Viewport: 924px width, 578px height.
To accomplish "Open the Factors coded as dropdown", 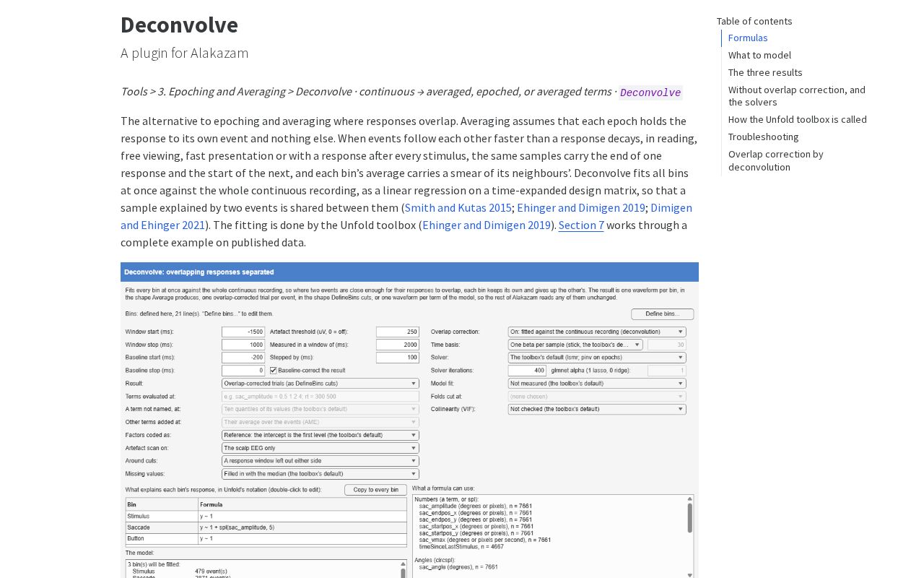I will click(321, 435).
